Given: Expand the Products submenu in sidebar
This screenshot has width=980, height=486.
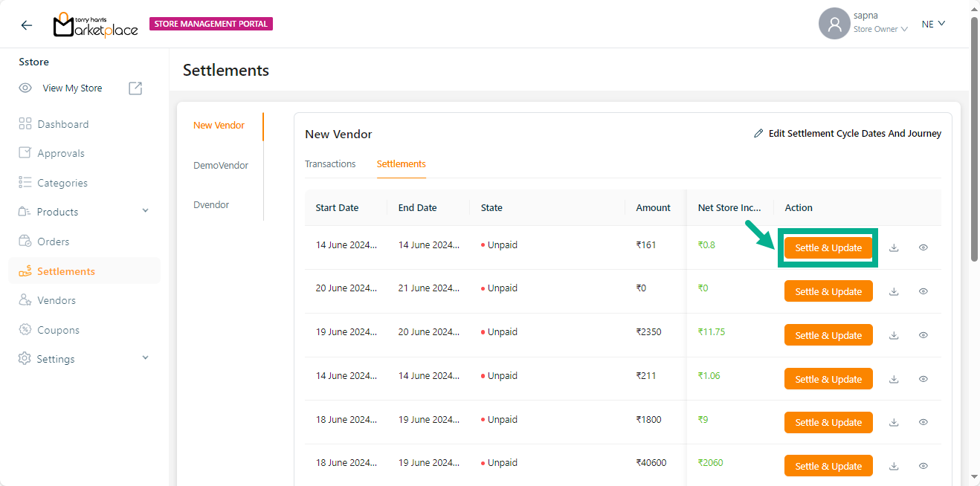Looking at the screenshot, I should point(145,212).
